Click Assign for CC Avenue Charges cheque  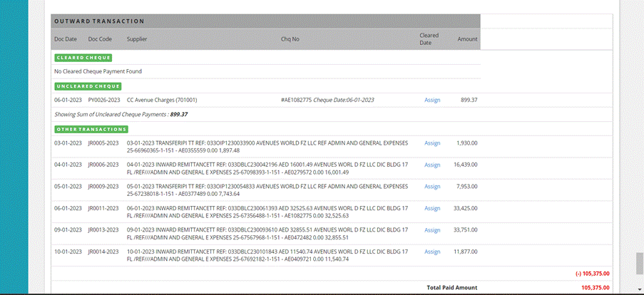pyautogui.click(x=432, y=100)
